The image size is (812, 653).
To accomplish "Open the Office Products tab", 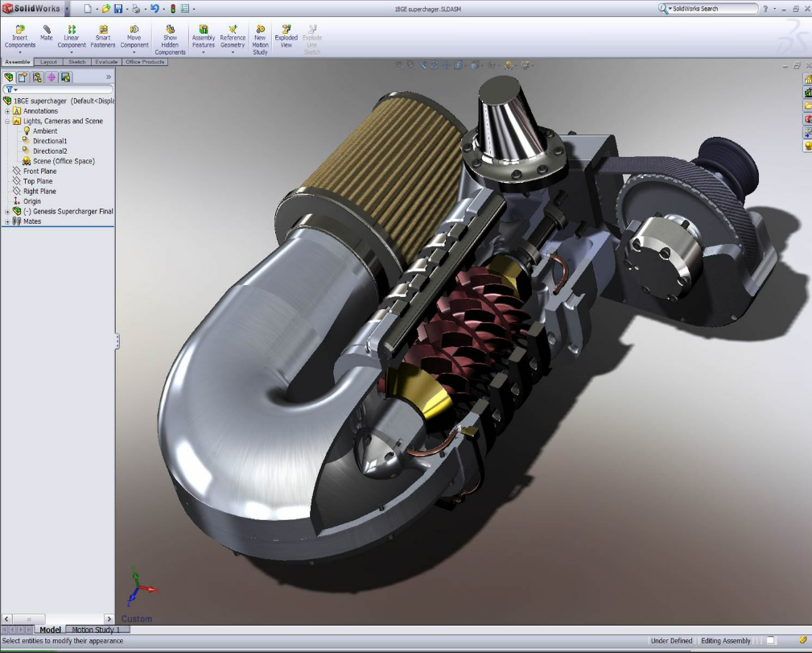I will pos(145,62).
